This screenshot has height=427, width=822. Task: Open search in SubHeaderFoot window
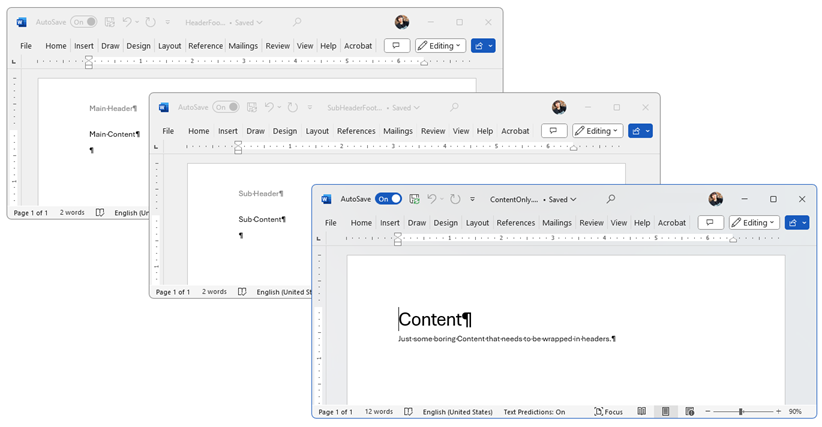pyautogui.click(x=454, y=107)
